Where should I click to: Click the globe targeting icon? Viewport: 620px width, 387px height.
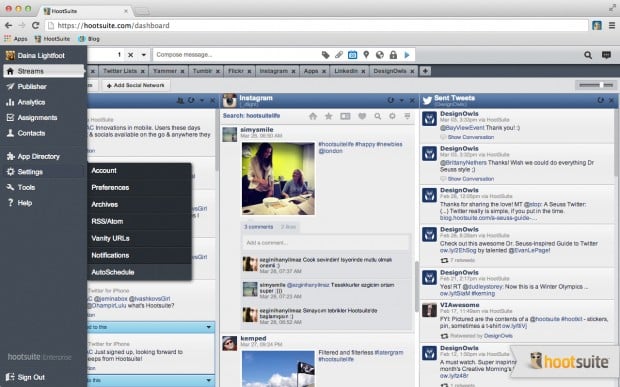pos(380,55)
